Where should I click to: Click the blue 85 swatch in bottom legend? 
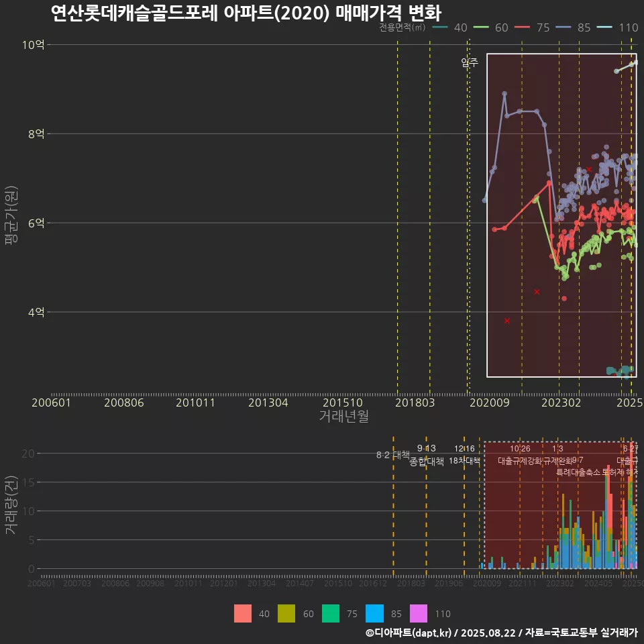point(374,614)
